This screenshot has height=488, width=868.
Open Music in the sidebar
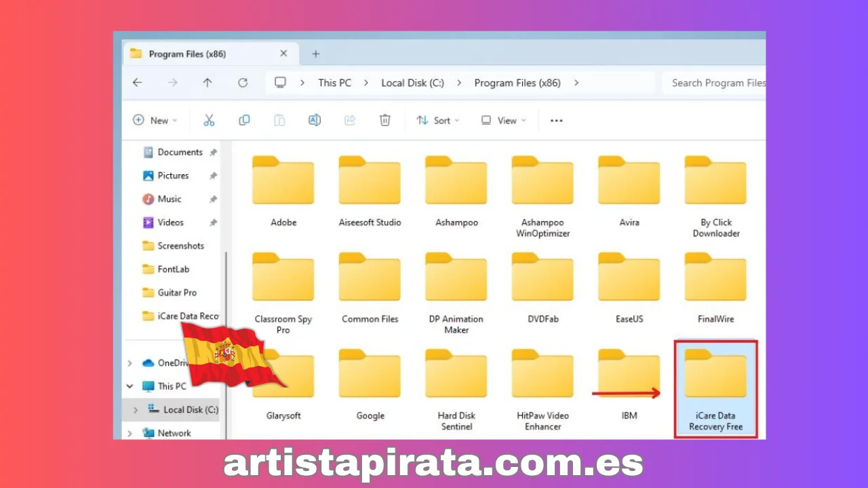click(x=170, y=199)
